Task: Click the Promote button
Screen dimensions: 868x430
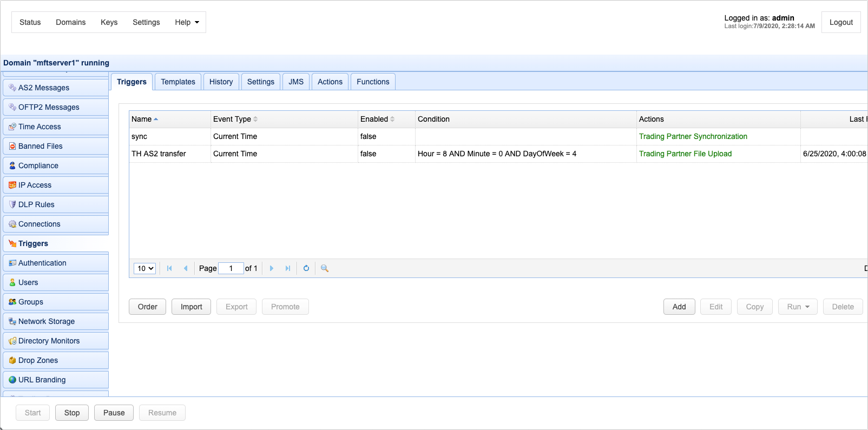Action: point(285,307)
